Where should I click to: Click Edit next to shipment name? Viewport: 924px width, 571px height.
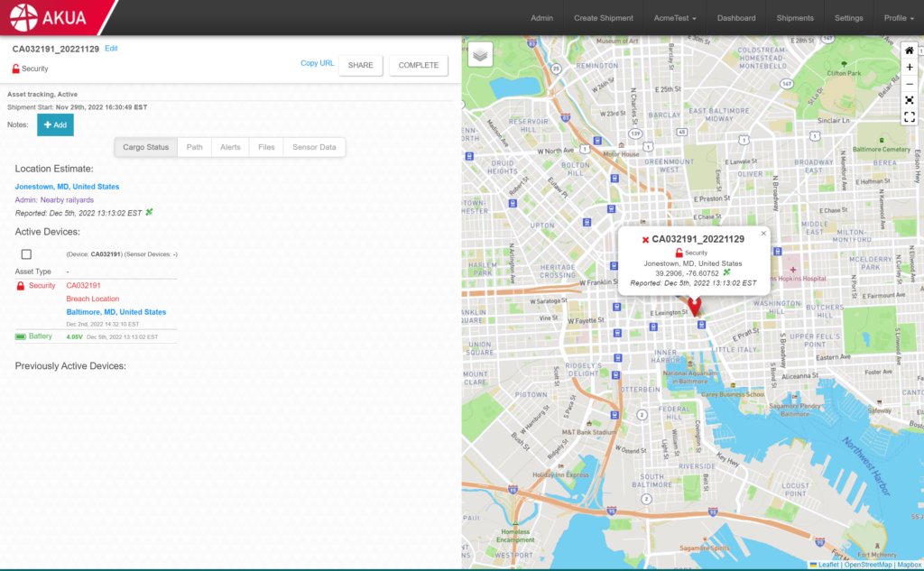pyautogui.click(x=111, y=49)
